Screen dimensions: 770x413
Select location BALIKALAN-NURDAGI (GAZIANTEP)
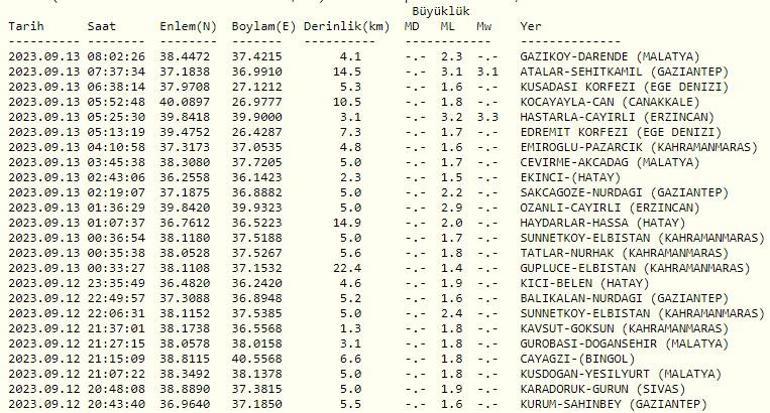625,299
